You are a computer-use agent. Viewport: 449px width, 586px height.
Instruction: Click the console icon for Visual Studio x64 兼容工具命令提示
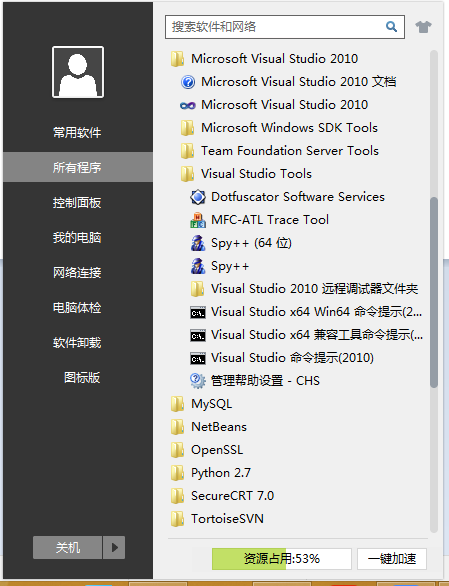(197, 336)
